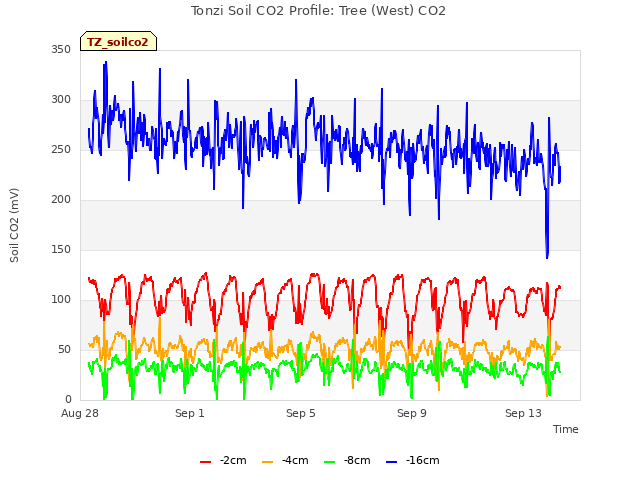Select the -4cm legend label

point(295,460)
